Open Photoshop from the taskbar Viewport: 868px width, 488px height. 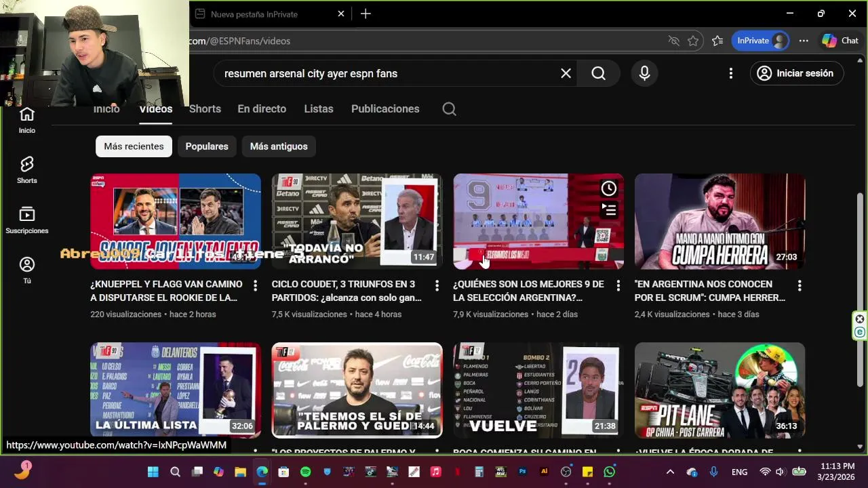[x=522, y=472]
